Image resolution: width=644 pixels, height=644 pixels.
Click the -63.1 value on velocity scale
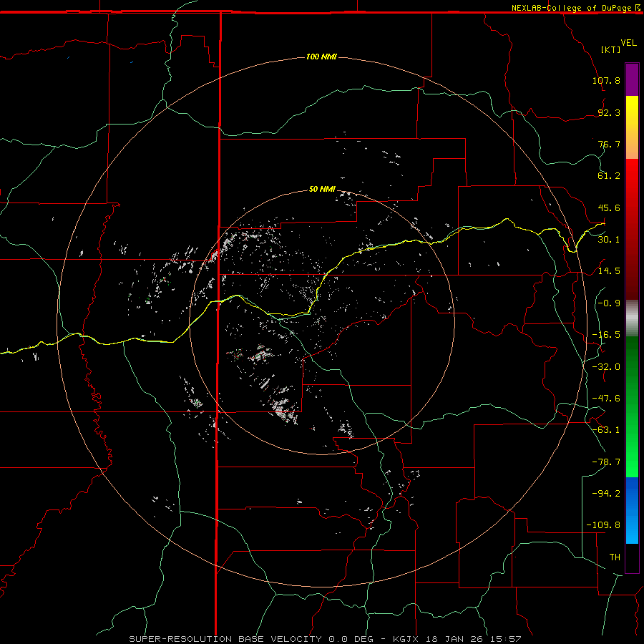coord(606,430)
